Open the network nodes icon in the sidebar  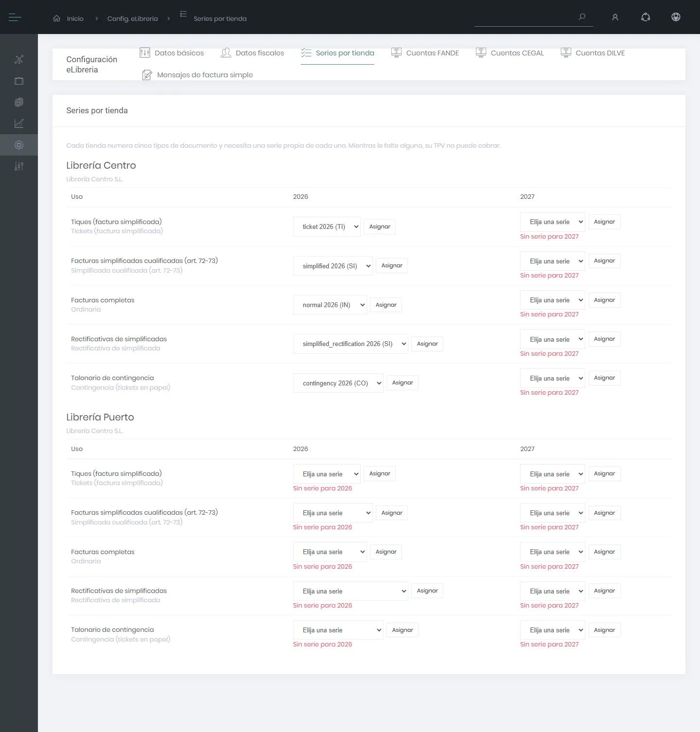(19, 60)
